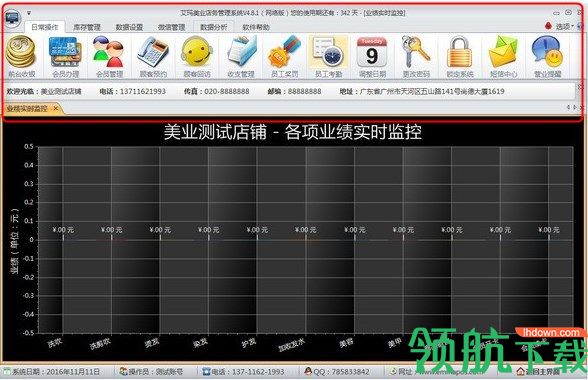This screenshot has height=380, width=588.
Task: Click the 业绩（单位：元）y-axis title
Action: click(x=15, y=240)
